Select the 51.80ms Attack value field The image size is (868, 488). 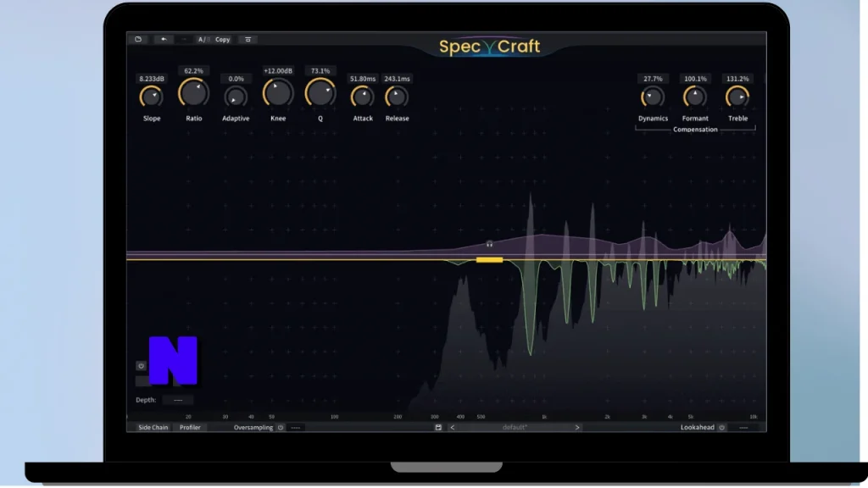coord(363,79)
